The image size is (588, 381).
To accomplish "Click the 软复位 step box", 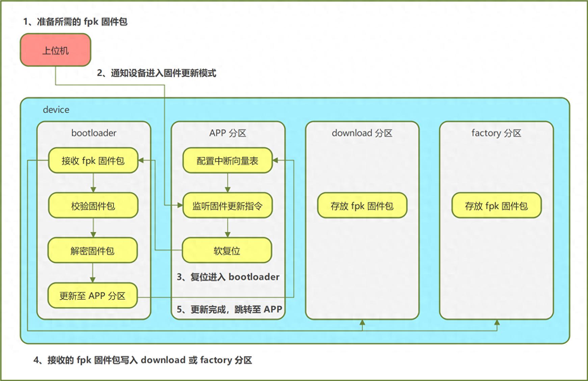I will pos(227,250).
